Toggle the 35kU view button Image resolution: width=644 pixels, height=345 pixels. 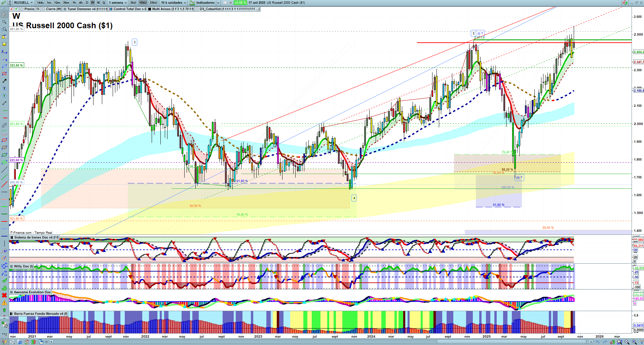click(153, 3)
